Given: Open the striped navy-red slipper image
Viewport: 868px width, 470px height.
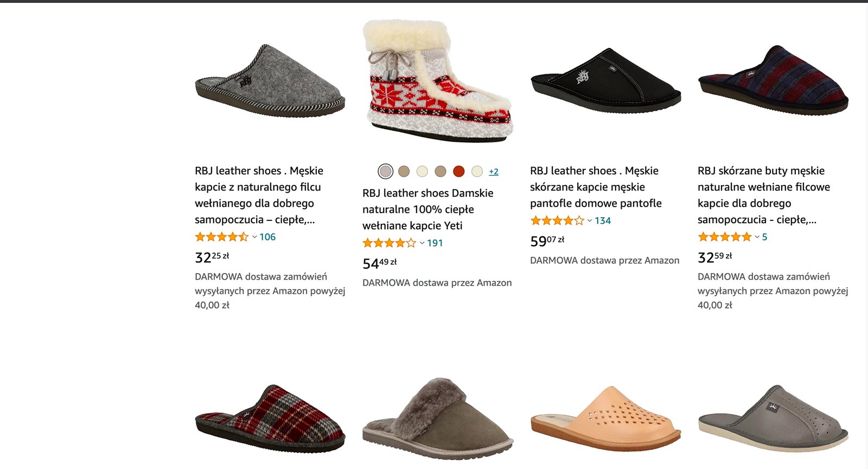Looking at the screenshot, I should (773, 81).
